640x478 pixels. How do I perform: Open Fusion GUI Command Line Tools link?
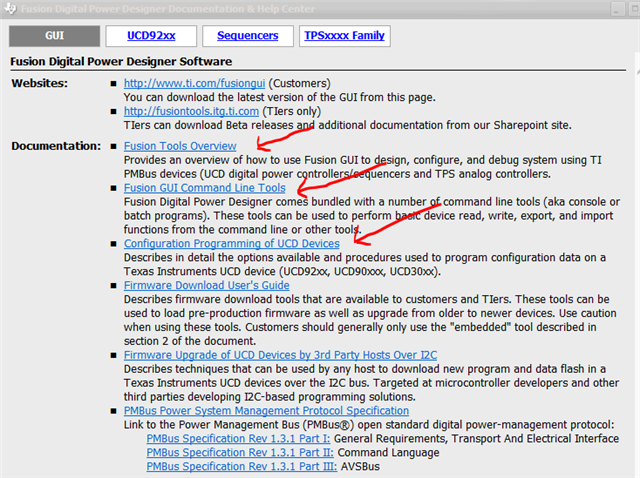(x=204, y=188)
